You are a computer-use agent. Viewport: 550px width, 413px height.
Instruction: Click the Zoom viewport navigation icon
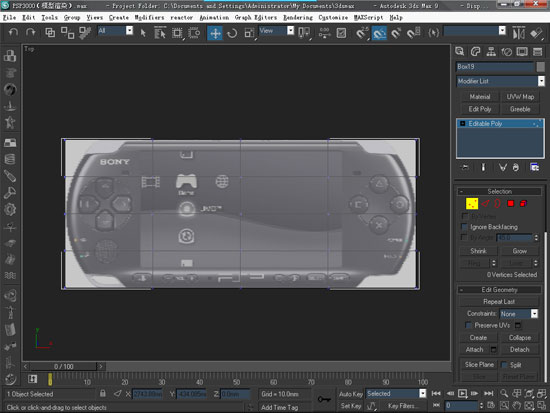504,393
